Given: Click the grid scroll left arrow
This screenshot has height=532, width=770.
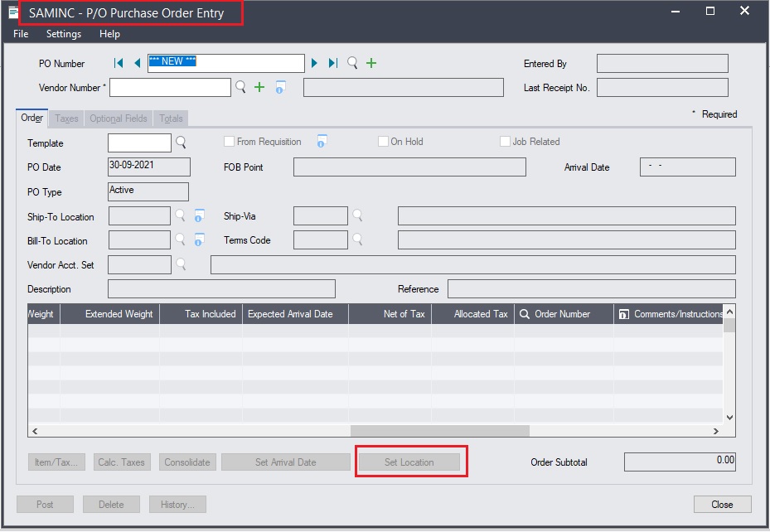Looking at the screenshot, I should click(x=34, y=431).
